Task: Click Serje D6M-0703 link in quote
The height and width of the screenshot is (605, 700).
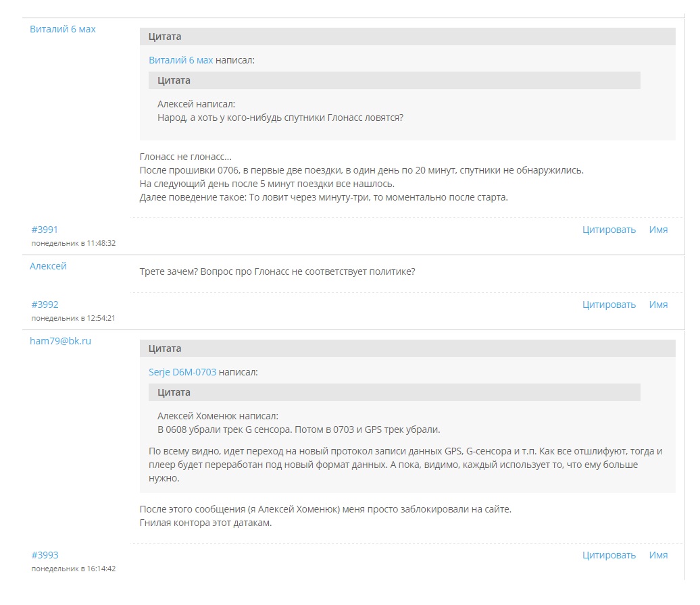Action: 182,372
